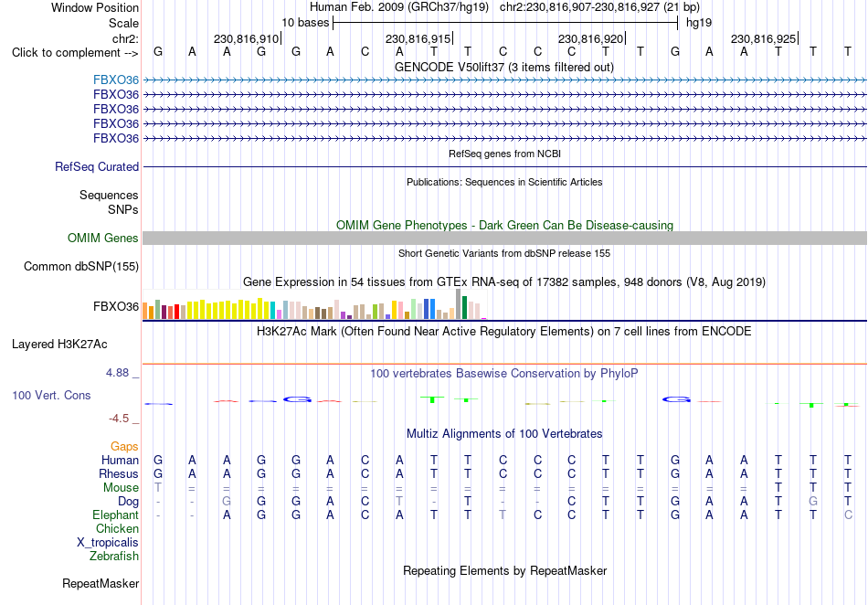This screenshot has height=605, width=868.
Task: Click the 230,816,915 coordinate label
Action: [x=418, y=38]
